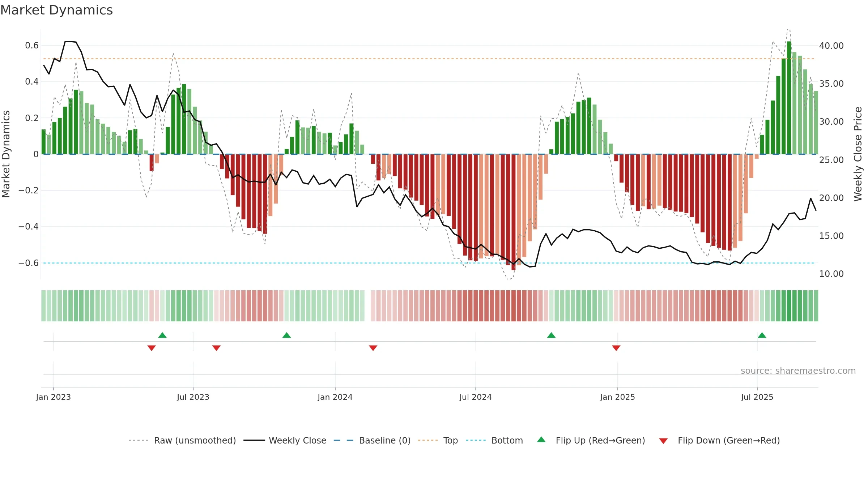Viewport: 868px width, 488px height.
Task: Click the Jan 2023 axis label
Action: pyautogui.click(x=53, y=397)
